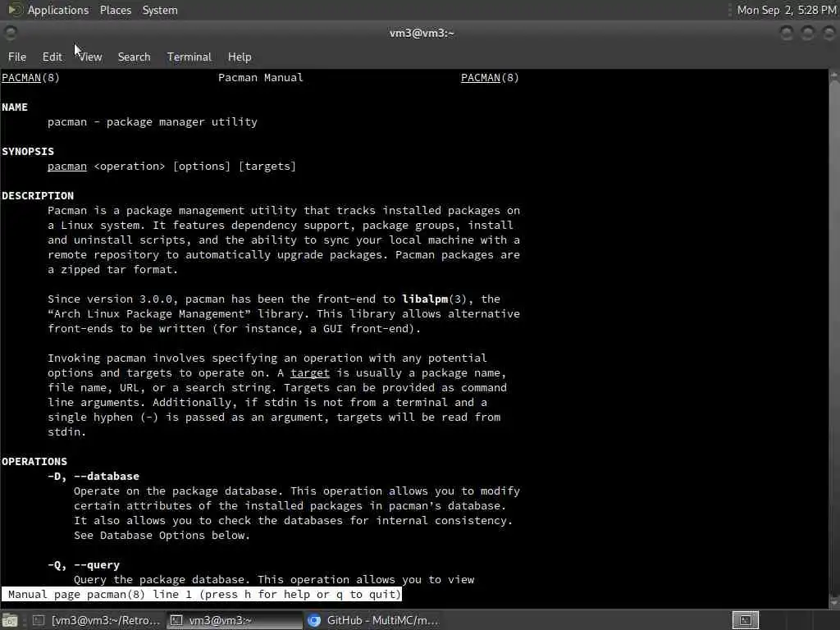This screenshot has height=630, width=840.
Task: Open the Terminal menu
Action: (189, 57)
